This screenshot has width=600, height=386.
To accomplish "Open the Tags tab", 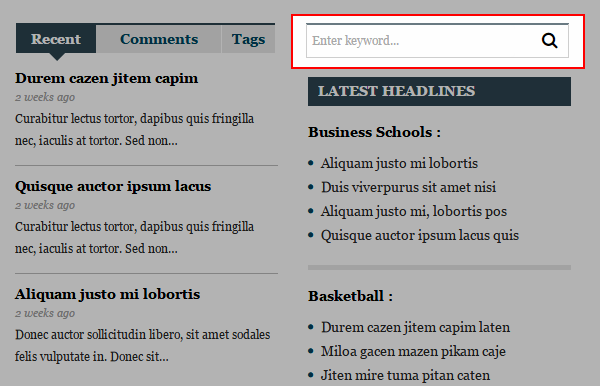I will pyautogui.click(x=248, y=39).
